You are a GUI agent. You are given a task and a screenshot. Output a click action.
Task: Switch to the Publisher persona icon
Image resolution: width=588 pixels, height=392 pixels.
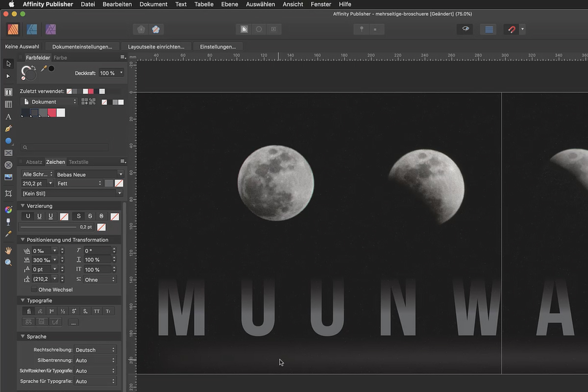pyautogui.click(x=13, y=29)
